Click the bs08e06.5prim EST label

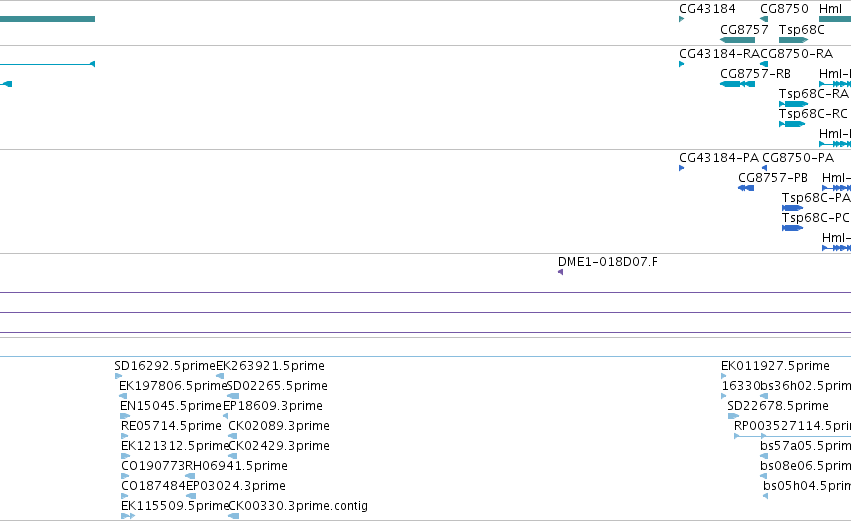(x=805, y=466)
